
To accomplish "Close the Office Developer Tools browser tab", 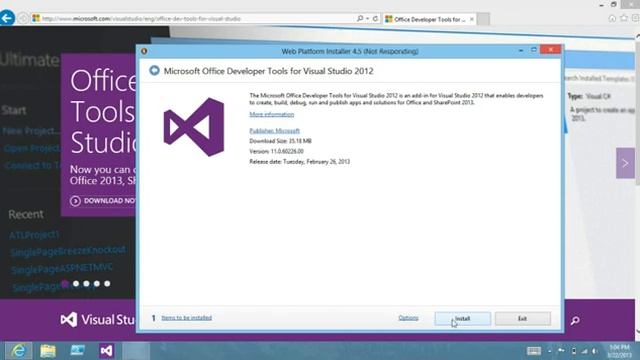I will (471, 19).
